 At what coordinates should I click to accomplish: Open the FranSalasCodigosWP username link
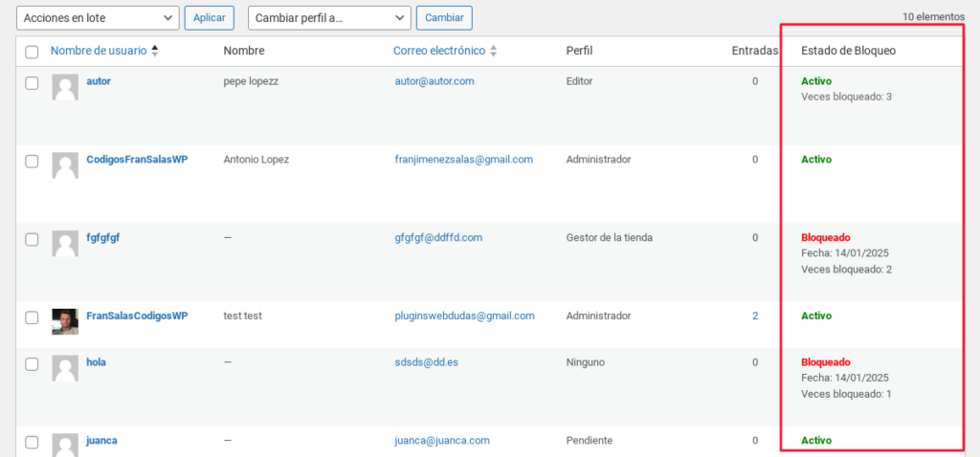(137, 316)
